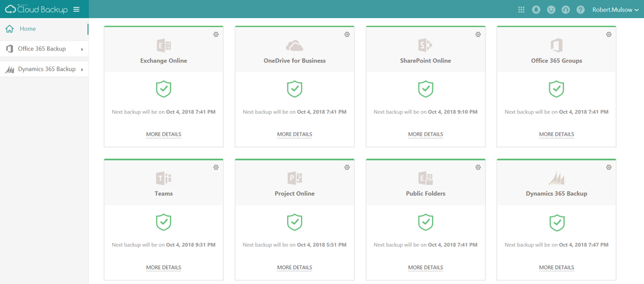
Task: Click the OneDrive cloud product icon
Action: [295, 45]
